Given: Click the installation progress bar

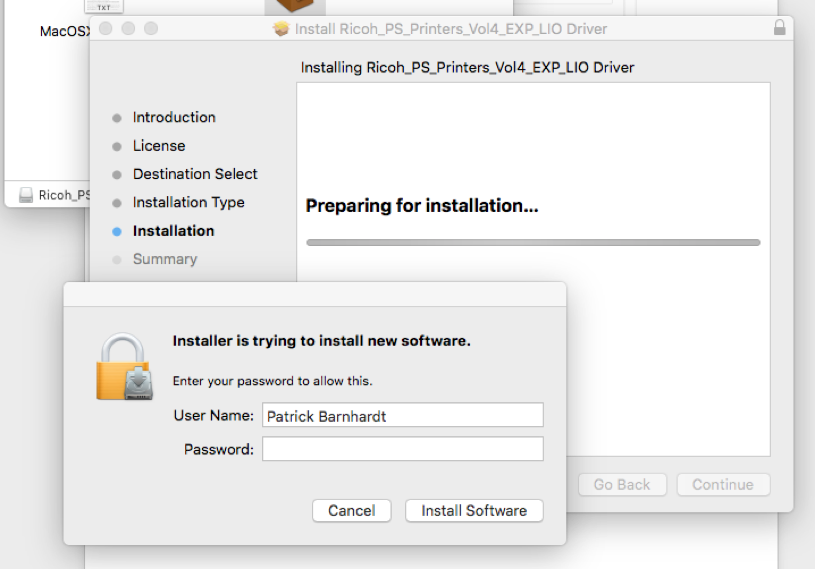Looking at the screenshot, I should pos(533,243).
